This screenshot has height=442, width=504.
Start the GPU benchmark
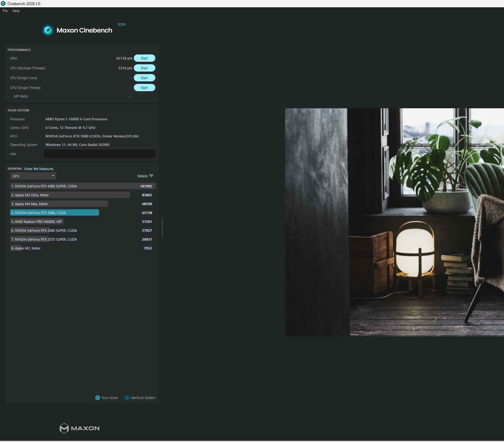pos(144,58)
